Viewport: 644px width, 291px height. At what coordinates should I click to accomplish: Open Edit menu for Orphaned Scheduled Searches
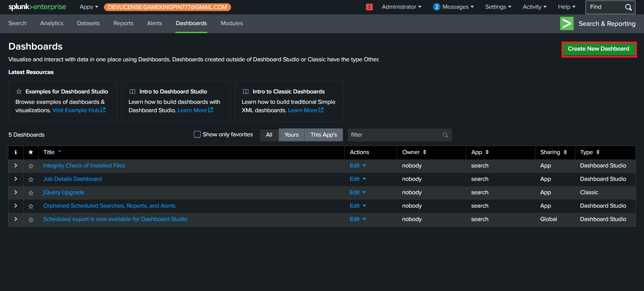[x=358, y=206]
